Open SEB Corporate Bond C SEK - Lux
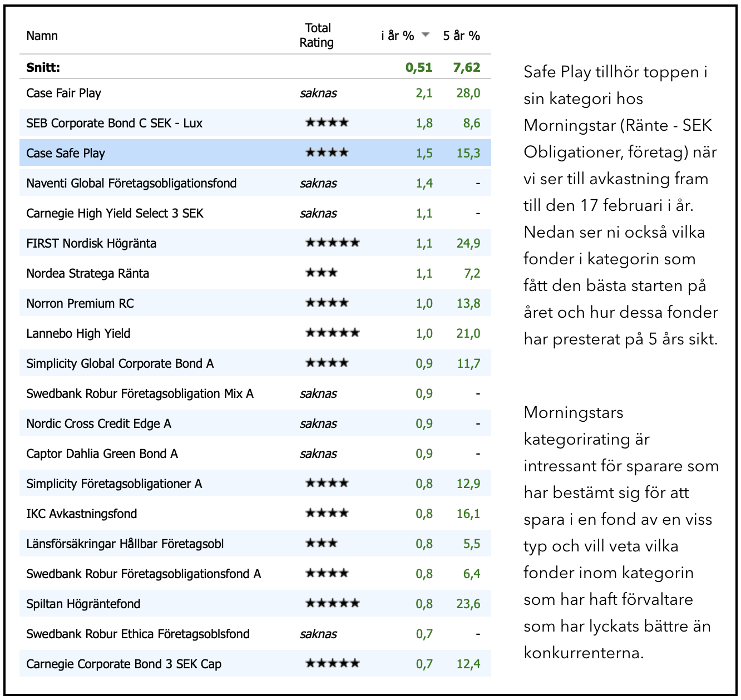The width and height of the screenshot is (741, 700). [x=114, y=123]
